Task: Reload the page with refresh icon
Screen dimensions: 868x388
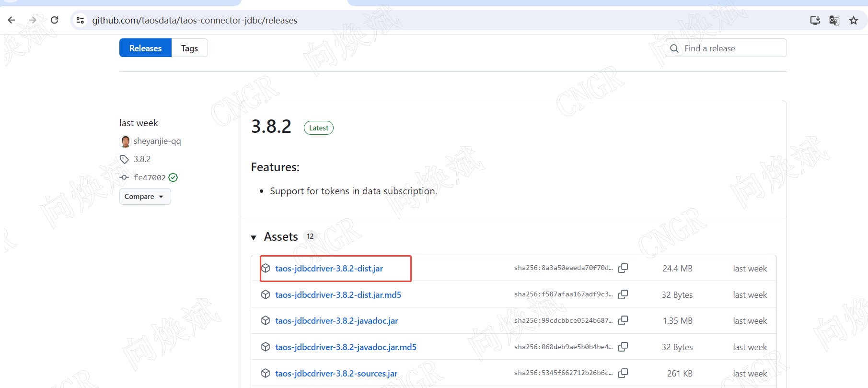Action: click(54, 20)
